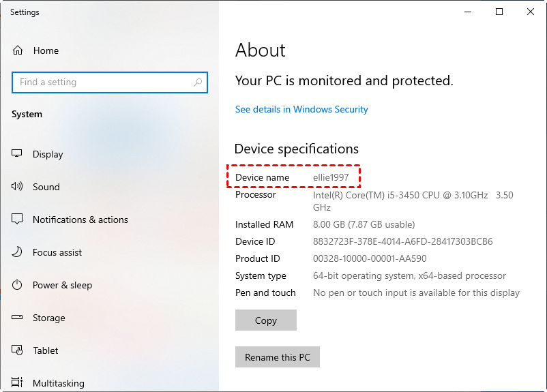Click the Power & sleep icon
This screenshot has height=392, width=547.
click(18, 285)
